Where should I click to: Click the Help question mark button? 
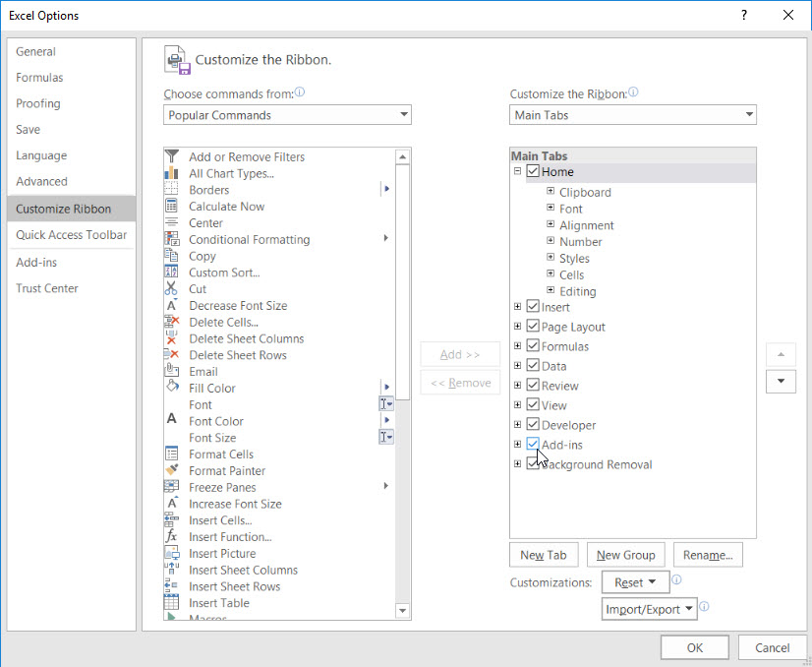click(x=744, y=15)
